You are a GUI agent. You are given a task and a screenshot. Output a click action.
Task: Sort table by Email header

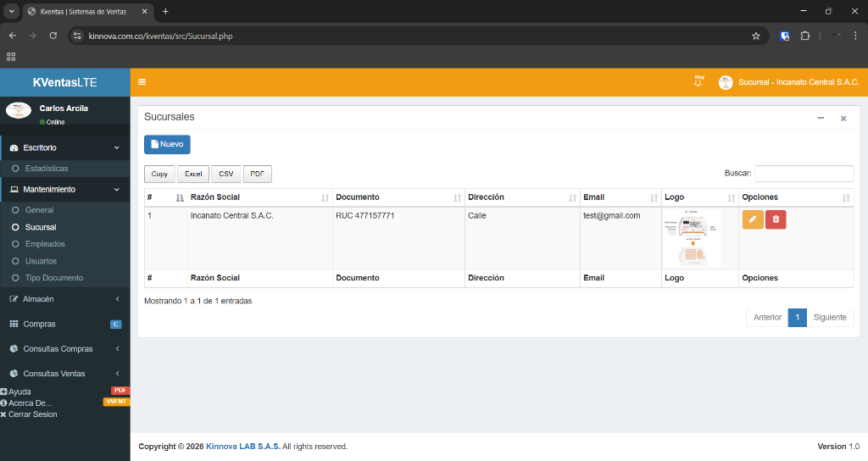pyautogui.click(x=620, y=197)
